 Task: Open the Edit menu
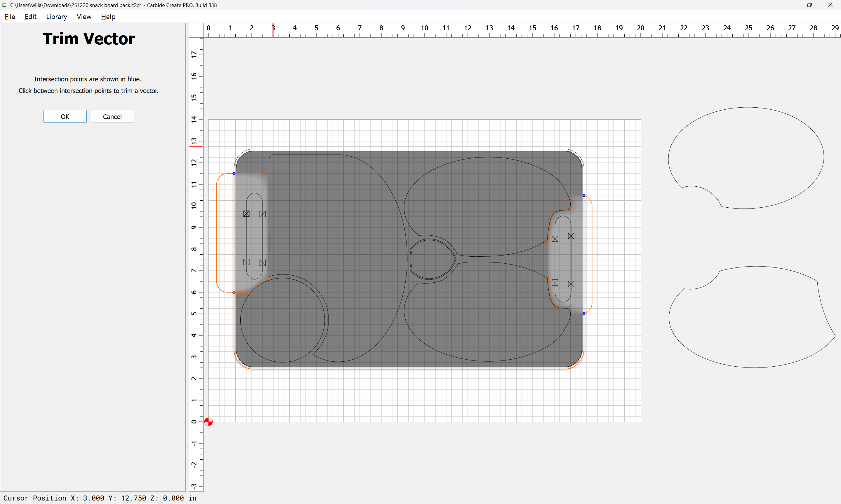[30, 17]
